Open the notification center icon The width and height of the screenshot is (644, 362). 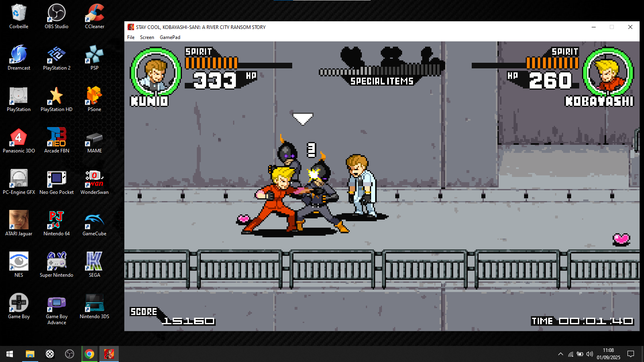coord(631,354)
